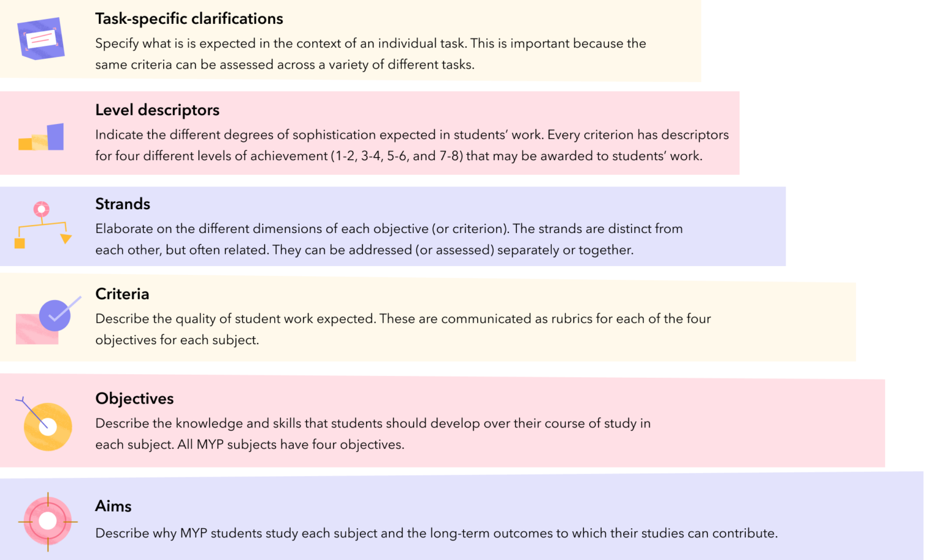Select the 'Criteria' heading text
This screenshot has width=942, height=560.
coord(122,294)
